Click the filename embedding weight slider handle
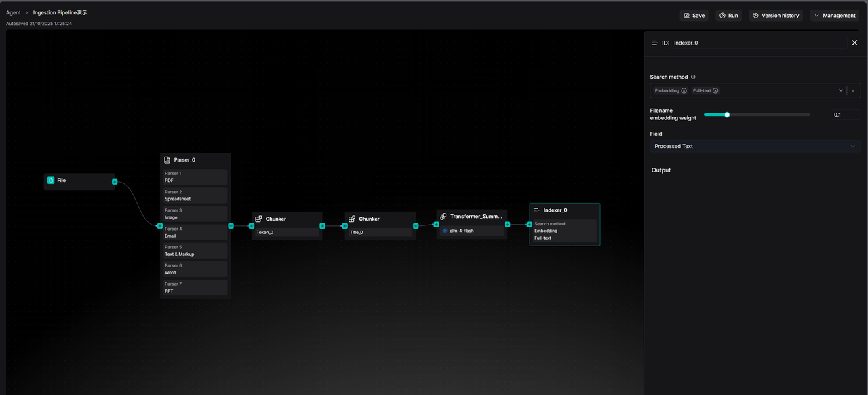 tap(727, 115)
